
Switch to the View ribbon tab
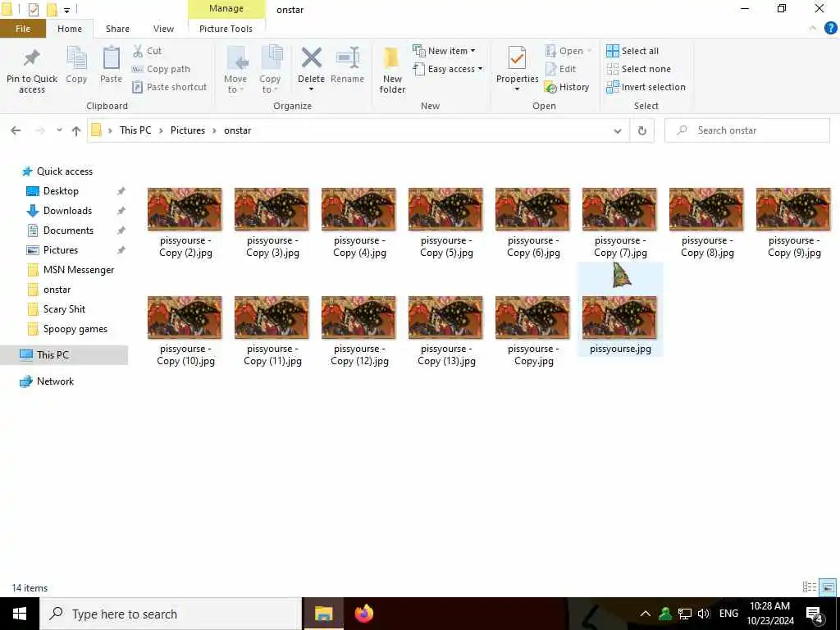[x=163, y=29]
